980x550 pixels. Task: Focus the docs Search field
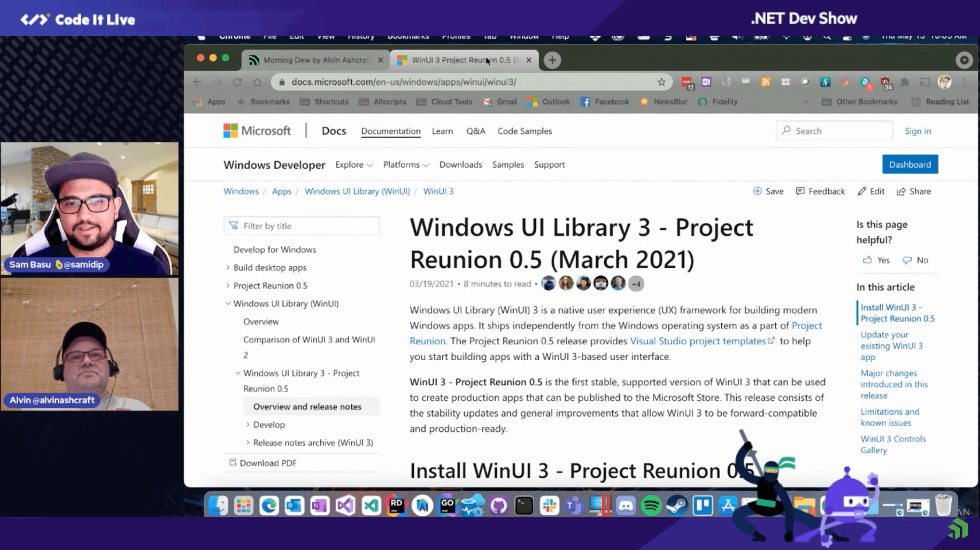[834, 131]
